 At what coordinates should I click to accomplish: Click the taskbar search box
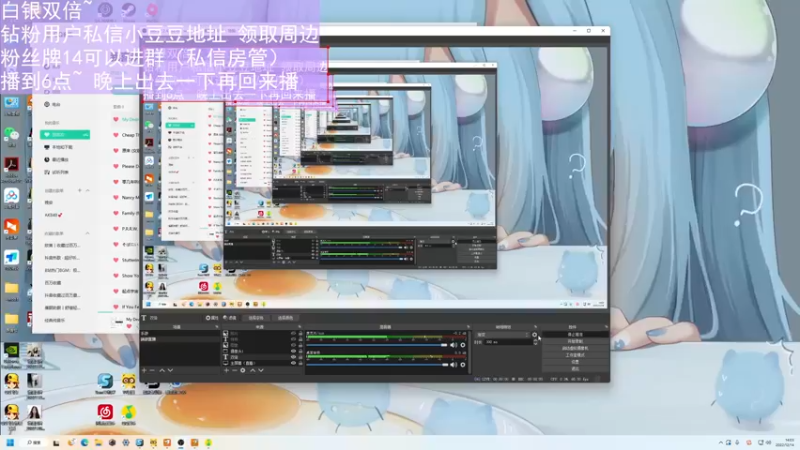coord(34,442)
